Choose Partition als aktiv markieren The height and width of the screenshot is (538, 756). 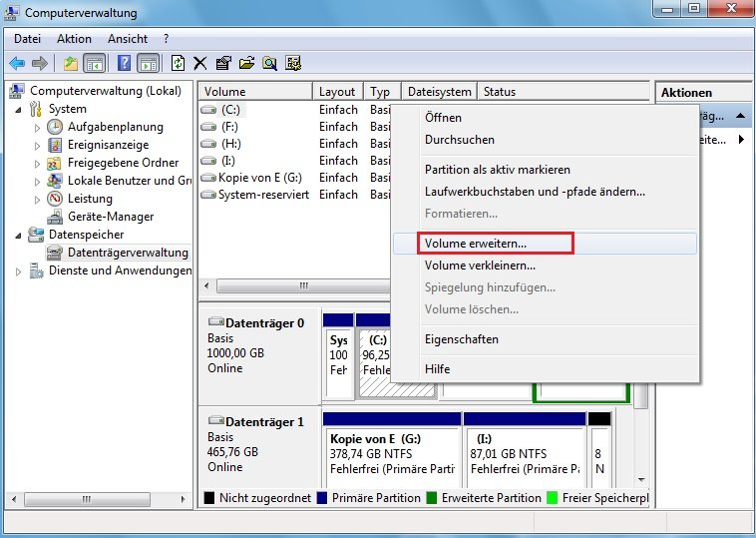click(546, 170)
